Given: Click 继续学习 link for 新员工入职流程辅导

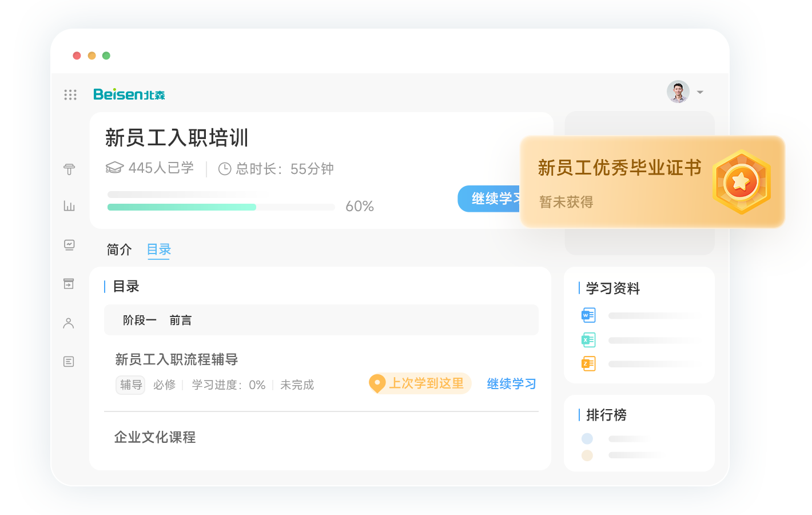Looking at the screenshot, I should [511, 384].
